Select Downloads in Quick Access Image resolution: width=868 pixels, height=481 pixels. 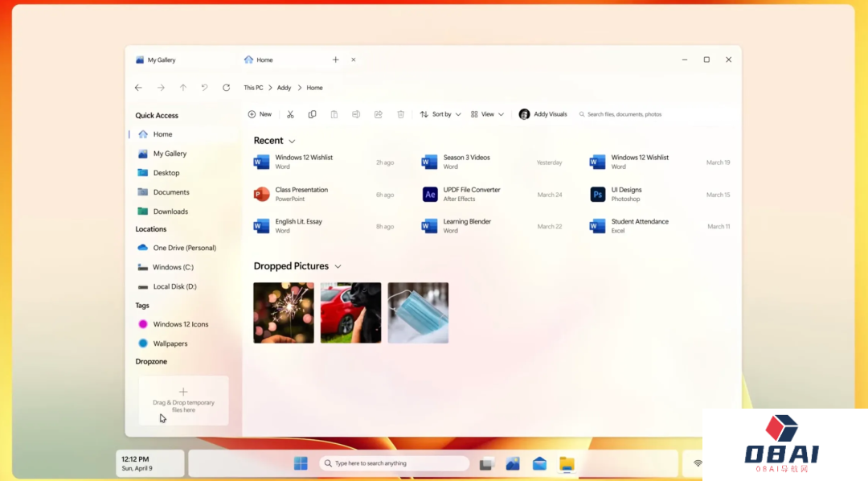(170, 212)
